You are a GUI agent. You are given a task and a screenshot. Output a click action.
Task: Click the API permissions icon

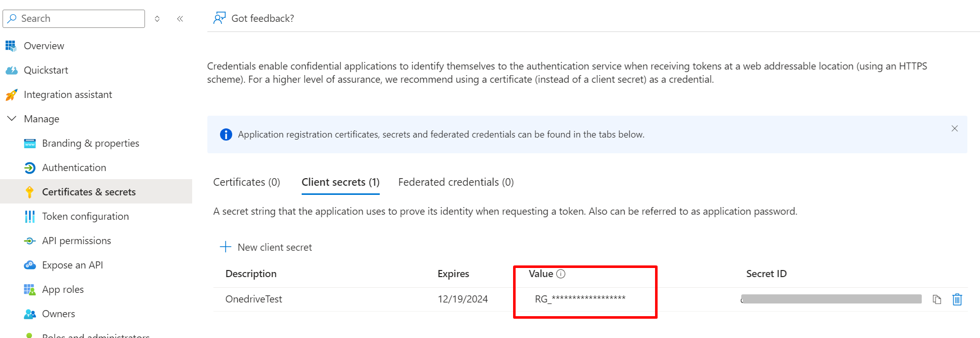click(30, 241)
